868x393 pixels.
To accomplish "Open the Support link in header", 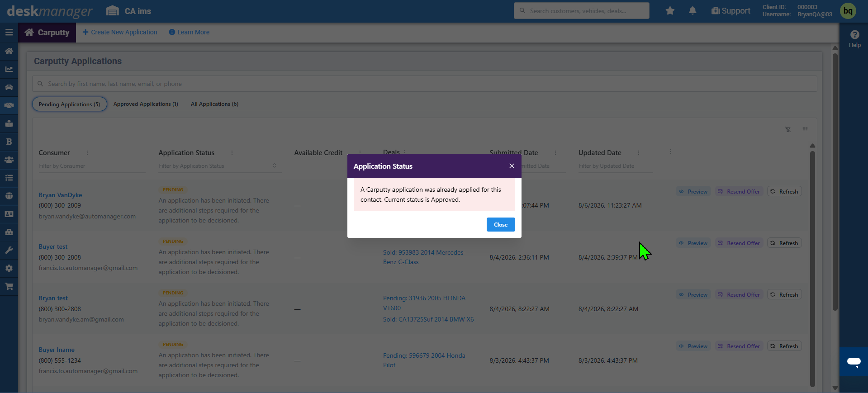I will pyautogui.click(x=730, y=11).
